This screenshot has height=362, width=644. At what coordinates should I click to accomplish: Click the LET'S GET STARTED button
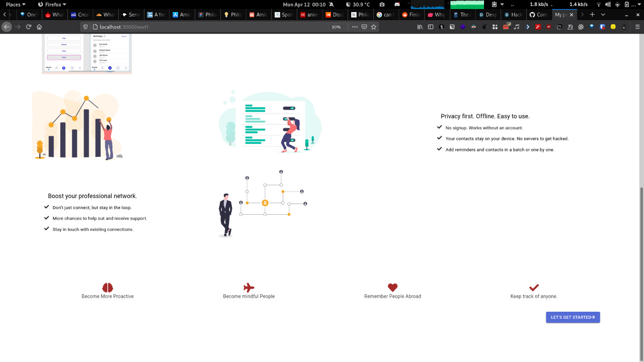pyautogui.click(x=573, y=317)
